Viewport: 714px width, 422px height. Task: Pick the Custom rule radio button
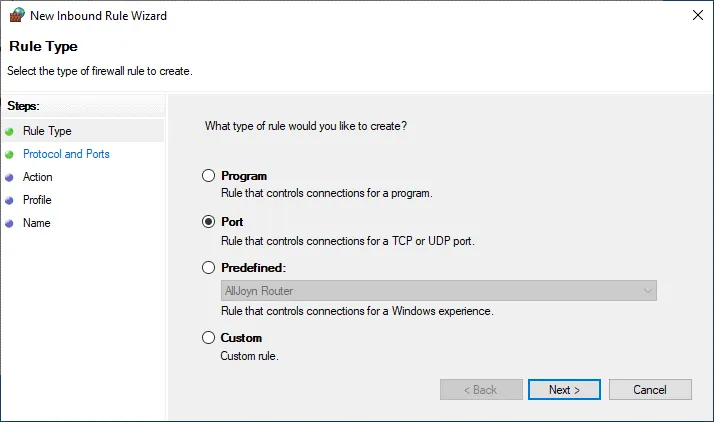pyautogui.click(x=209, y=338)
